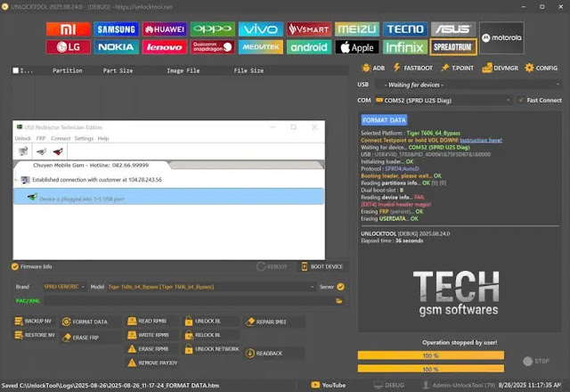Choose the Vivo brand tile
Image resolution: width=570 pixels, height=392 pixels.
click(x=261, y=29)
